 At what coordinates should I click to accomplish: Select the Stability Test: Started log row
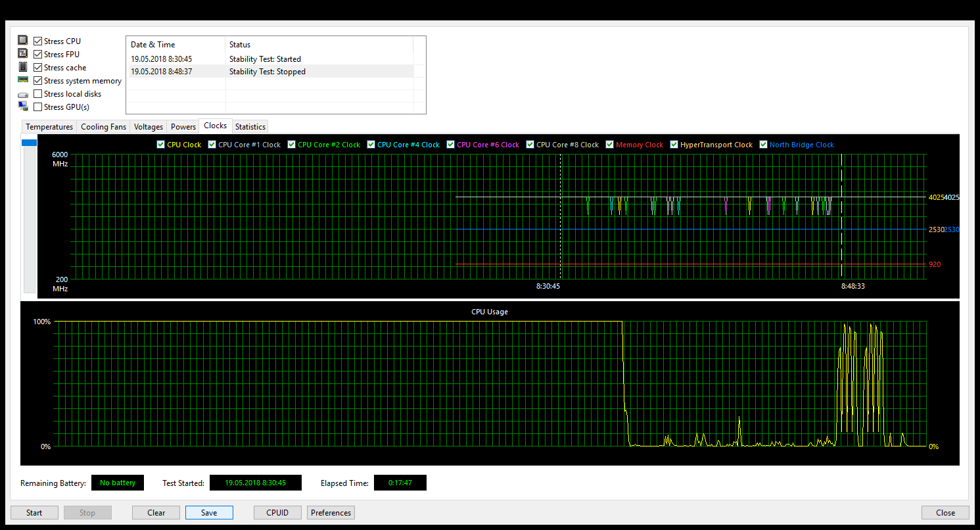coord(270,59)
